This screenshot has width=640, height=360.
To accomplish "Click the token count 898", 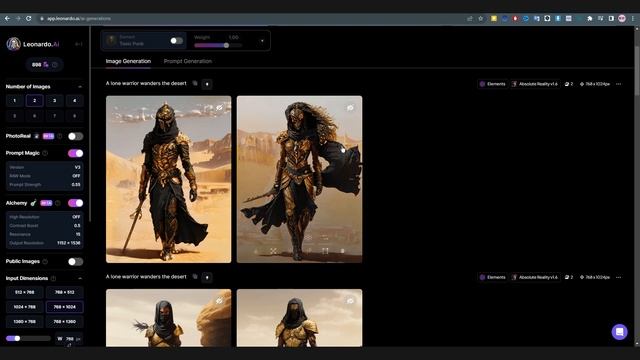I will (36, 64).
